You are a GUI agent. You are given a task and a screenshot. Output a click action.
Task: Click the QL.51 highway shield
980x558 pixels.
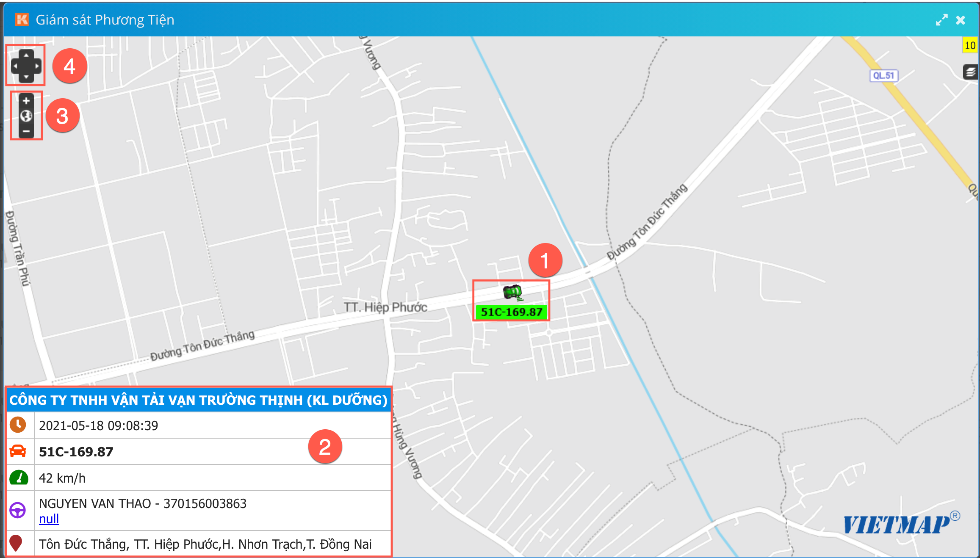[x=884, y=76]
